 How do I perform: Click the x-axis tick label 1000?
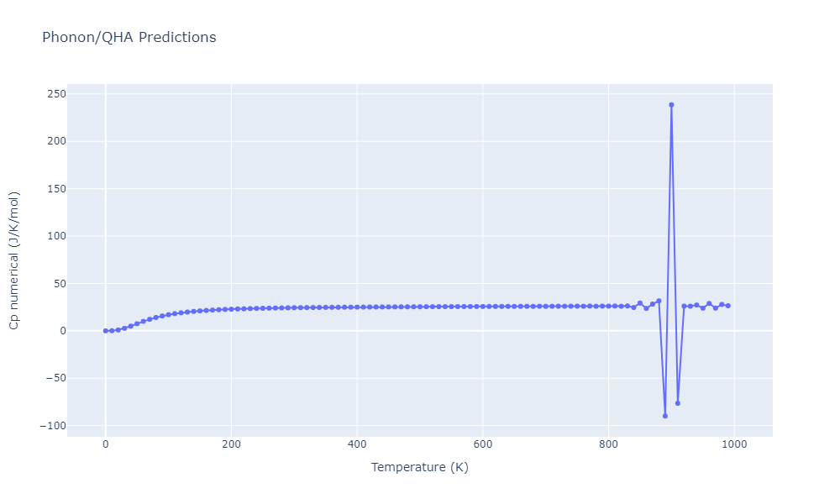pos(734,444)
